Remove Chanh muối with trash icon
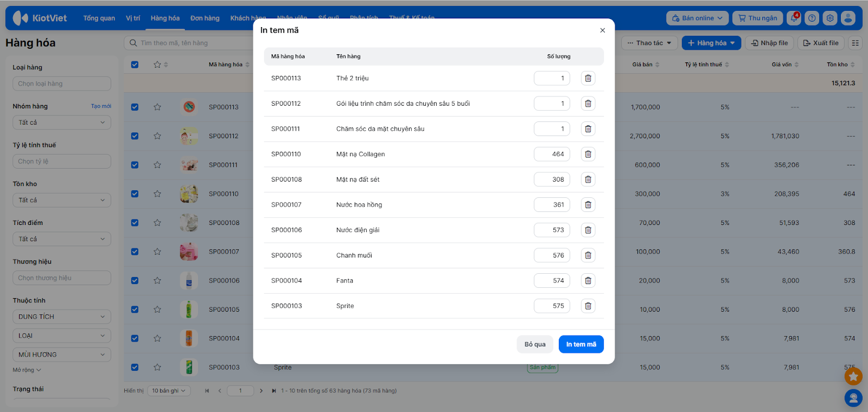 [588, 255]
